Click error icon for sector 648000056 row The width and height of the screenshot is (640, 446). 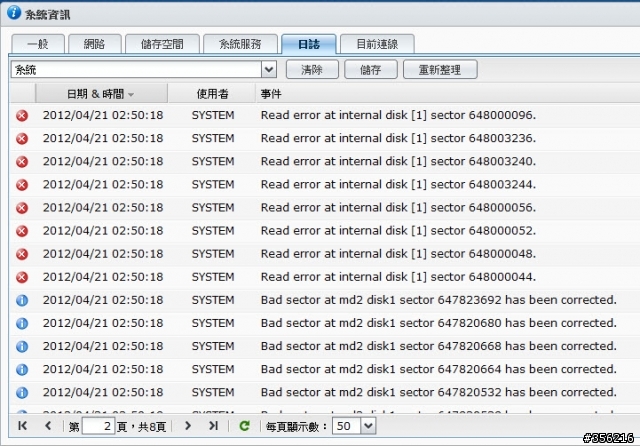22,208
